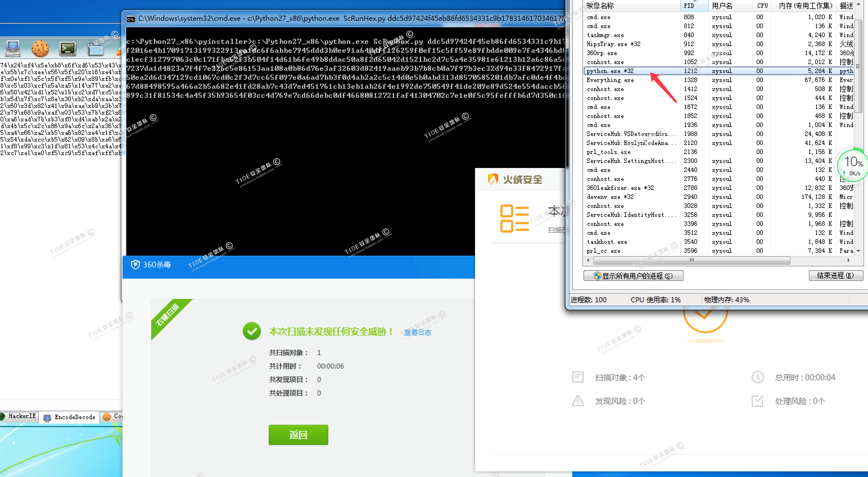
Task: Click the cmd.exe window title icon
Action: tap(131, 19)
